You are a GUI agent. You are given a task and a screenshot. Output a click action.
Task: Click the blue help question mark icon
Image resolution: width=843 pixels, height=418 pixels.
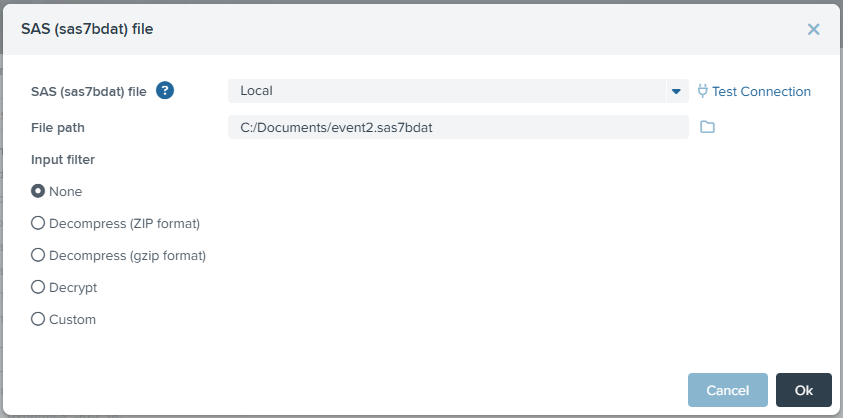(165, 90)
